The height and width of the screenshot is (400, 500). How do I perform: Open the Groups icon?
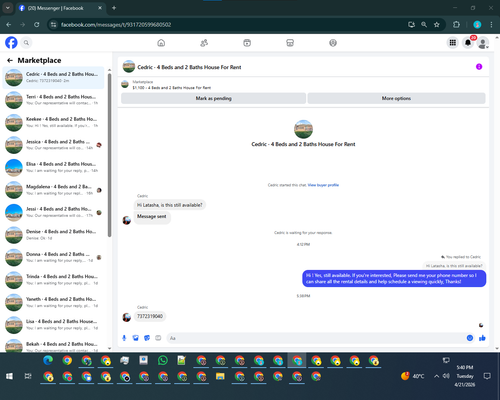[x=333, y=43]
